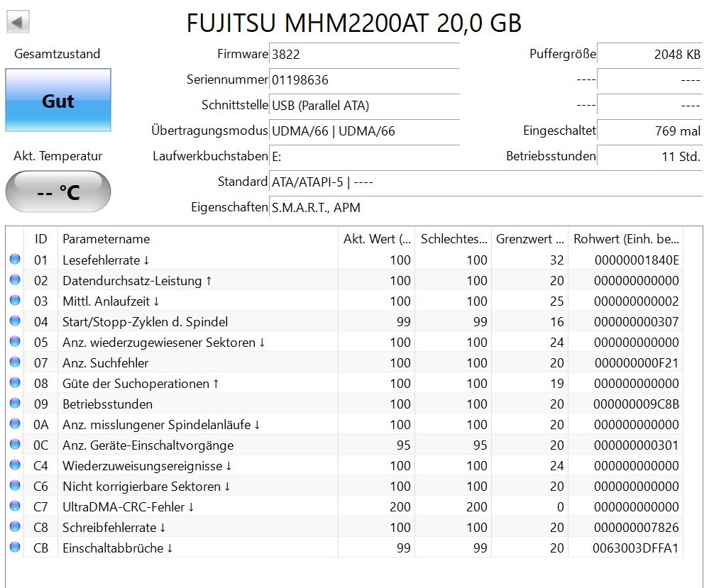
Task: Select Start/Stopp-Zyklen d. Spindel text
Action: 145,322
